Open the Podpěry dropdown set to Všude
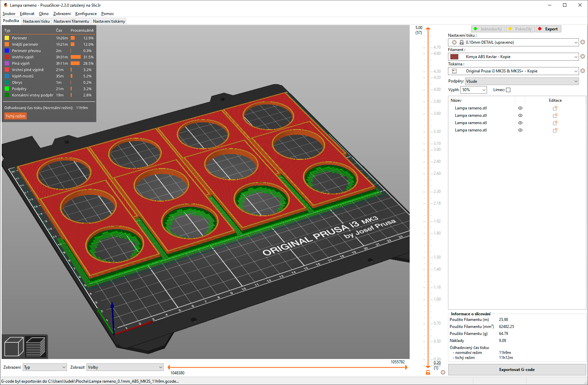 point(522,81)
